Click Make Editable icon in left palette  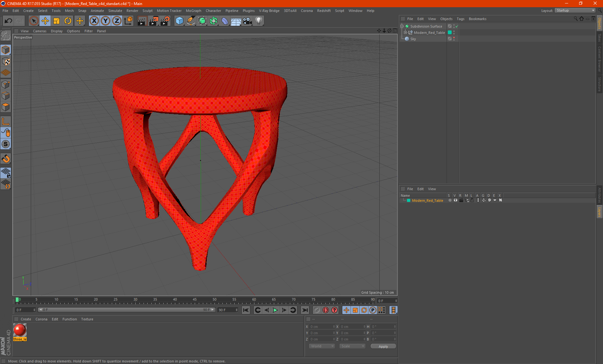click(x=6, y=36)
